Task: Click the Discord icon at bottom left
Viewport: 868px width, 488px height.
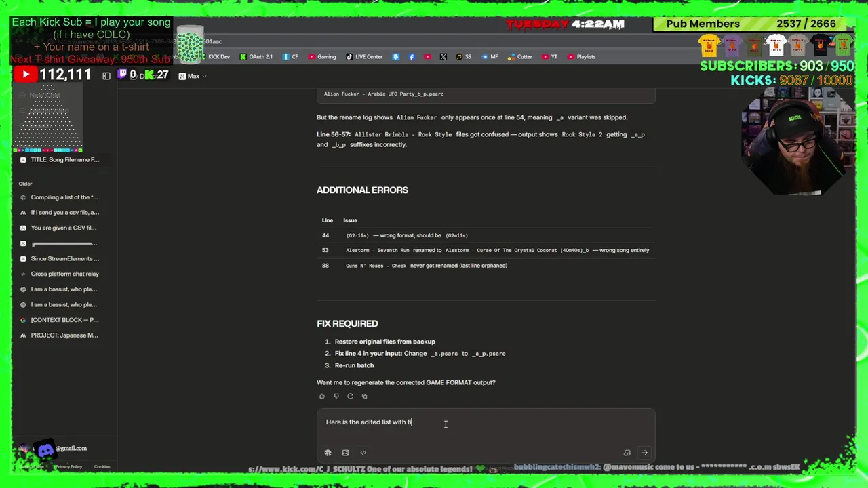Action: [x=46, y=449]
